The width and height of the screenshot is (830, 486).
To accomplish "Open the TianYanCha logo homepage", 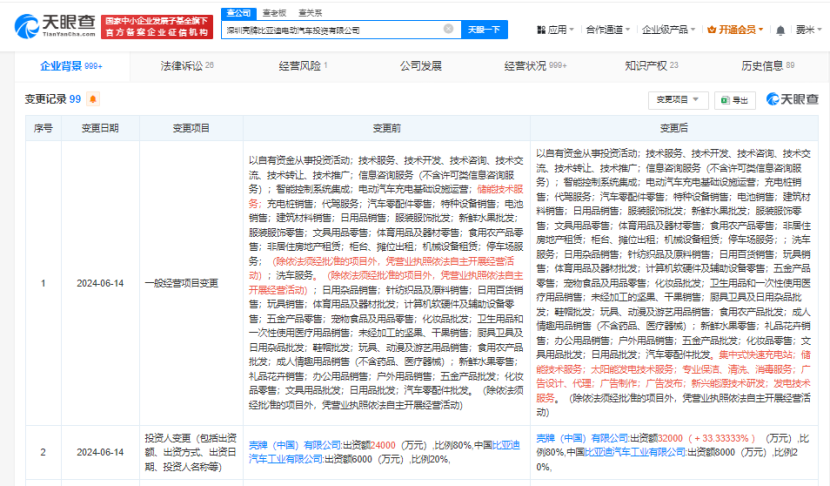I will click(x=55, y=26).
